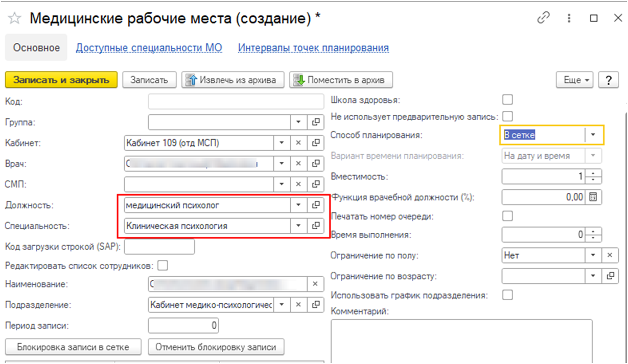The image size is (628, 364).
Task: Check Использовать график подразделения
Action: tap(508, 295)
